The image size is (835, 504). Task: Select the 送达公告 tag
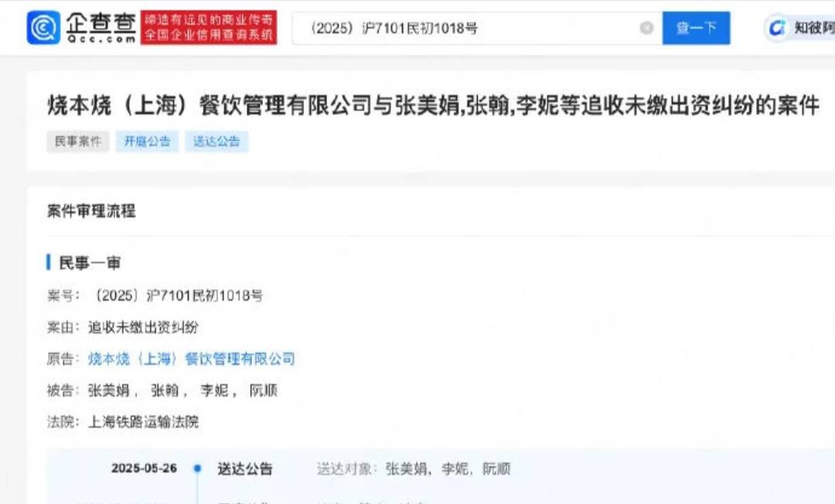(x=216, y=141)
